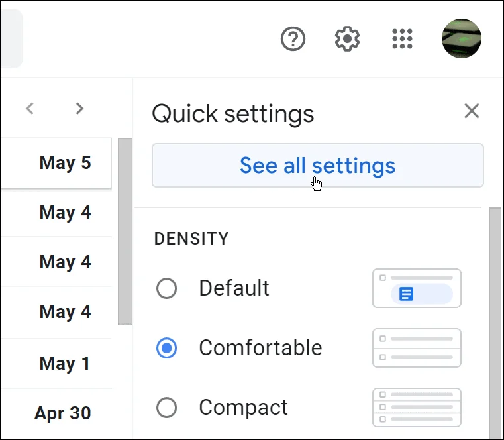Open the email dated May 5

click(x=56, y=162)
